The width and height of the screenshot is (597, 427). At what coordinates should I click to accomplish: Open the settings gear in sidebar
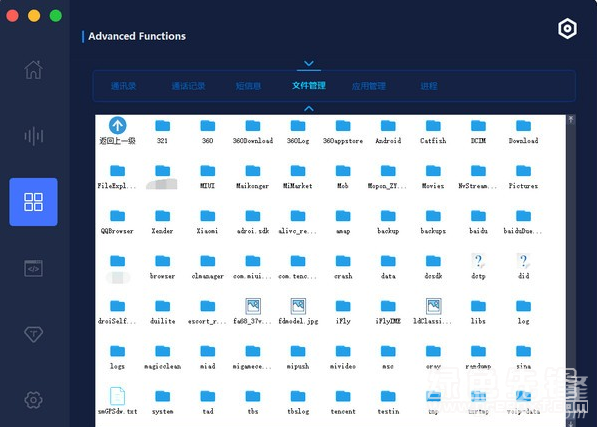pos(34,400)
